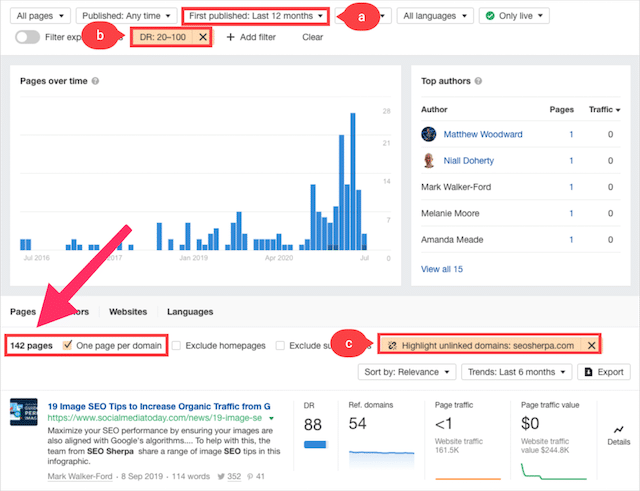640x491 pixels.
Task: Click the DR 88 rating bar
Action: (316, 444)
